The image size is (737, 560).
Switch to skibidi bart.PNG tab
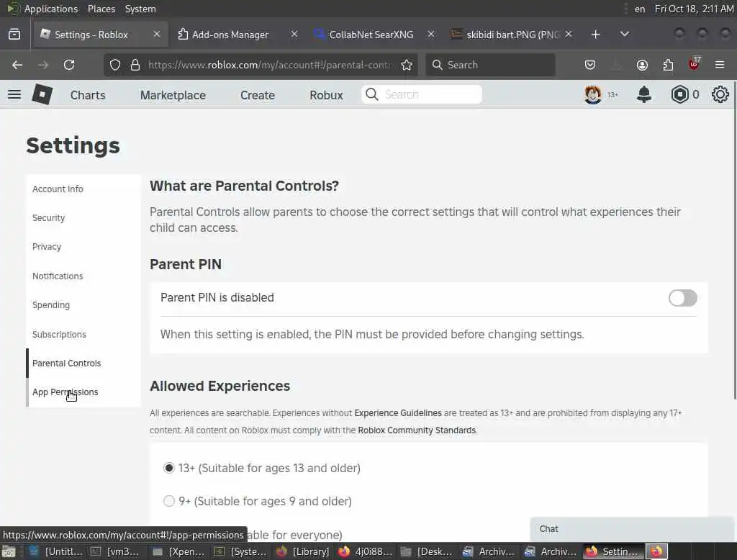[x=513, y=35]
